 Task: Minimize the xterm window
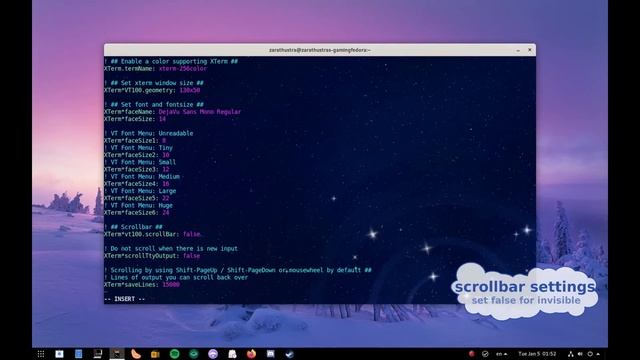tap(518, 50)
